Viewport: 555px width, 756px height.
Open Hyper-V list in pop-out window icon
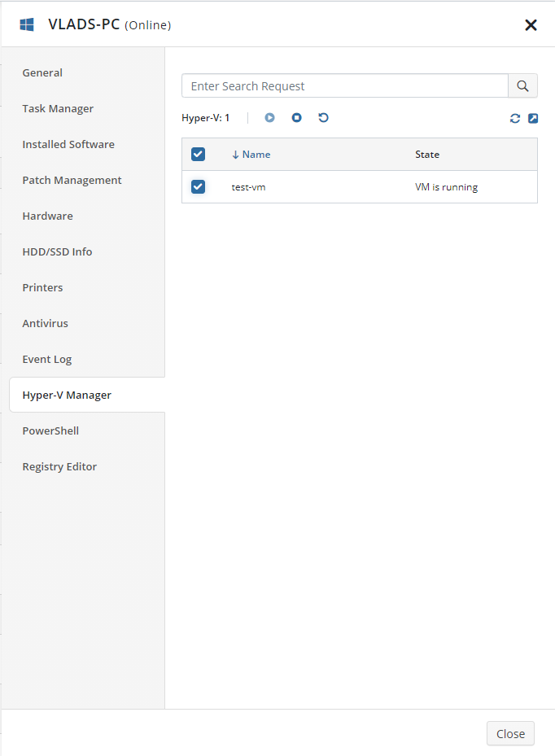click(x=533, y=119)
